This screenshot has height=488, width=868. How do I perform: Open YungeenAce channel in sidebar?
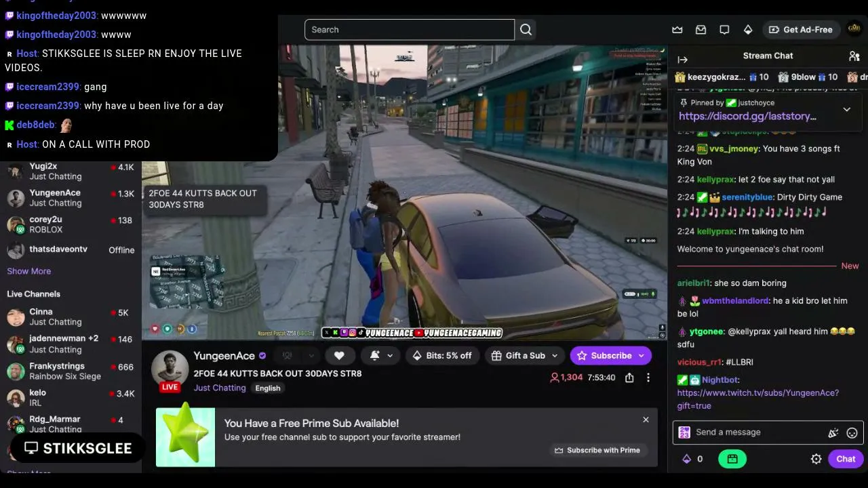click(71, 198)
